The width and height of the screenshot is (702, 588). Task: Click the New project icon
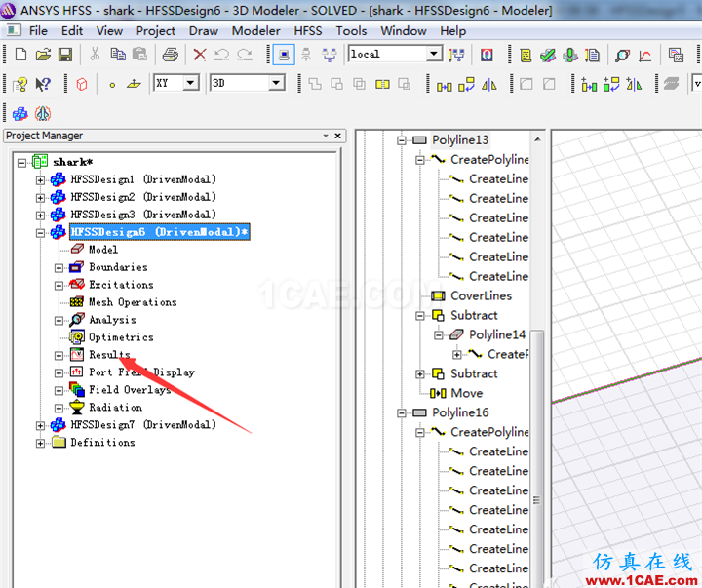point(20,55)
